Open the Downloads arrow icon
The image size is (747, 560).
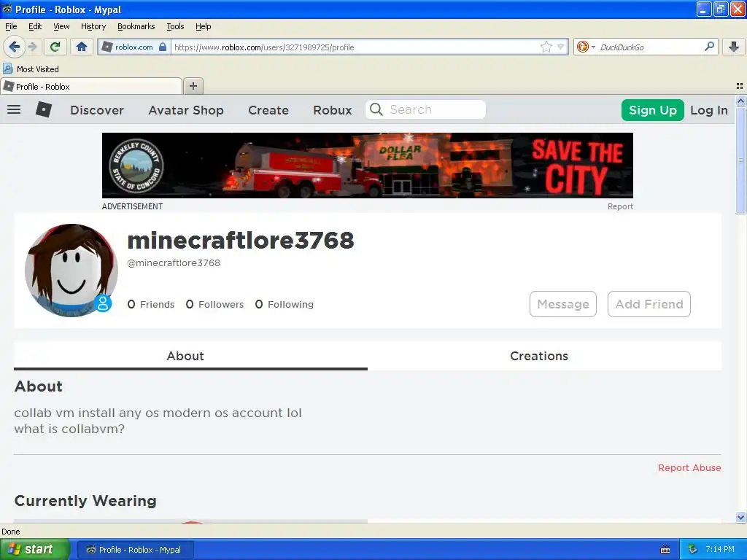(734, 47)
